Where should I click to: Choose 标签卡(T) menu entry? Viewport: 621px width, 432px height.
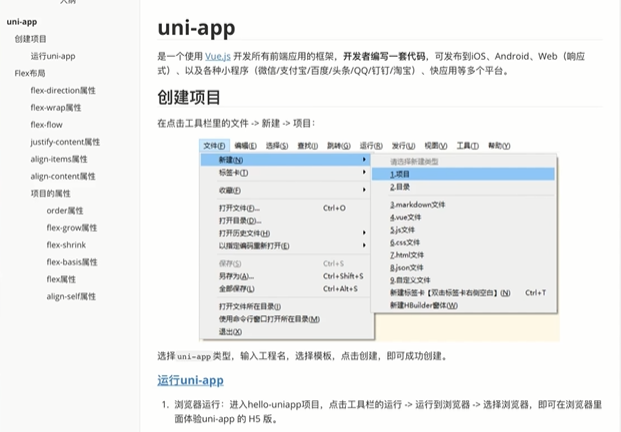point(286,173)
